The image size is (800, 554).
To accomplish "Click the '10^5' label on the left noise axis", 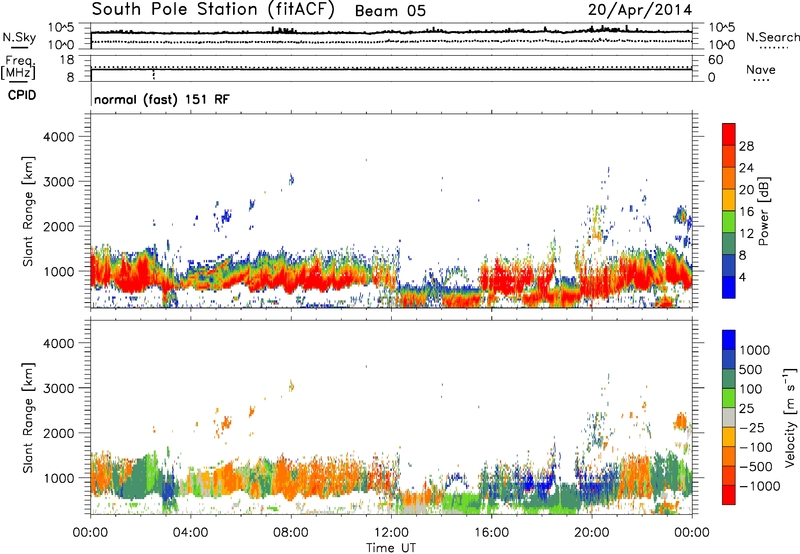I will (x=61, y=28).
